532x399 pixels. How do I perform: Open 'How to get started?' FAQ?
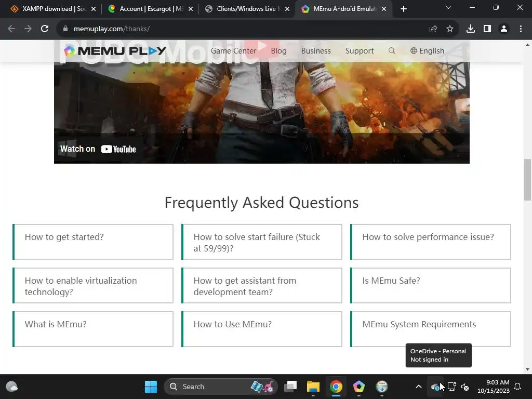tap(93, 242)
